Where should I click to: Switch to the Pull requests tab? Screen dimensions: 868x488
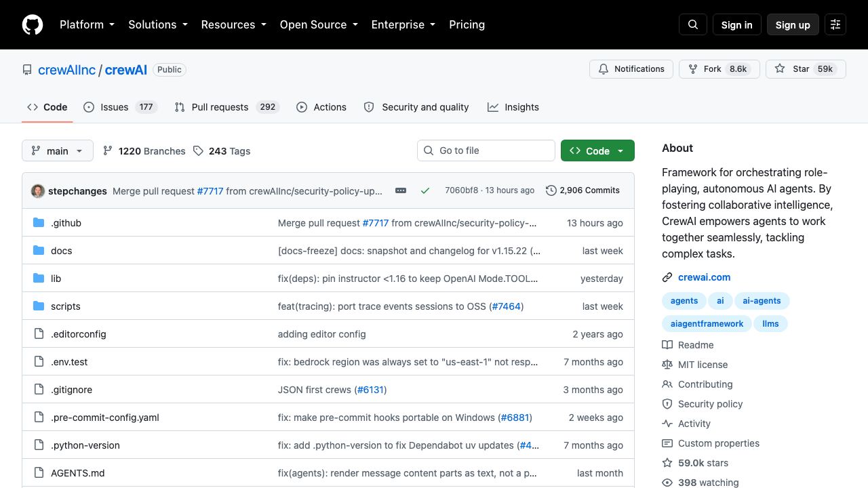[x=227, y=107]
